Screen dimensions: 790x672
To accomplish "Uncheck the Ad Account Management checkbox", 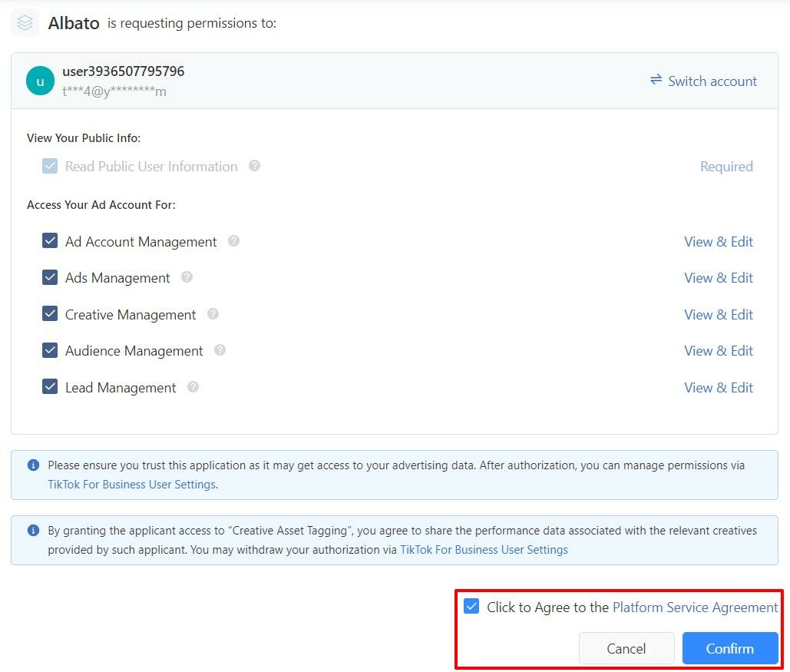I will pos(50,241).
